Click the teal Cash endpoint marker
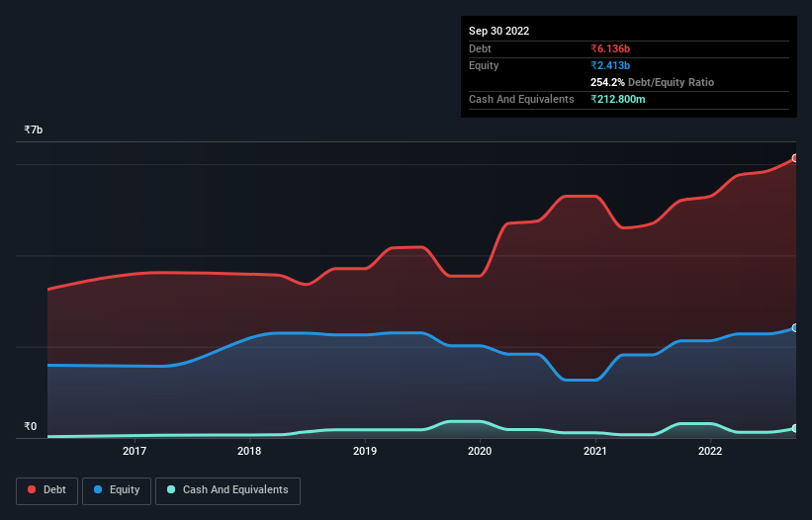Screen dimensions: 812x520 (795, 428)
